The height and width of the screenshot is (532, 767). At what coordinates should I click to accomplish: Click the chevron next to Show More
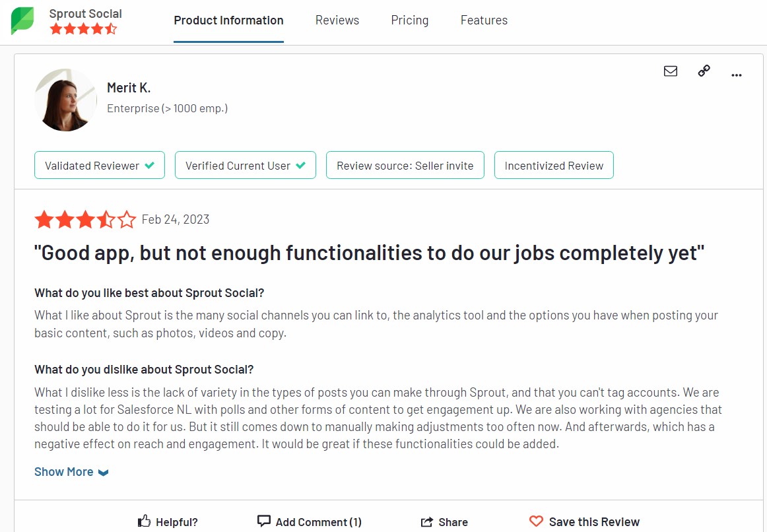103,472
